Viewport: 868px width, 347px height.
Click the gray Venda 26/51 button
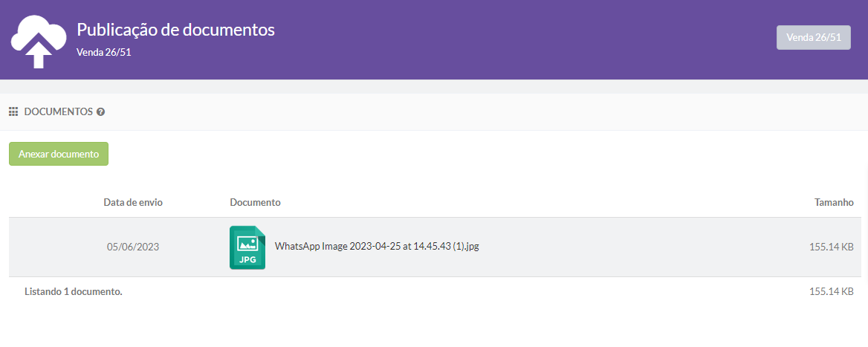(813, 37)
